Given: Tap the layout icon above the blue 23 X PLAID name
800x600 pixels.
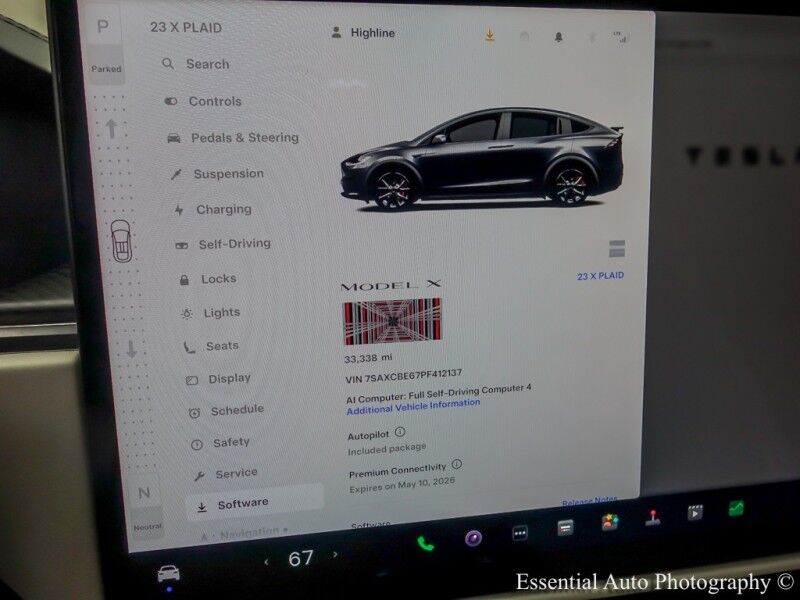Looking at the screenshot, I should 617,249.
